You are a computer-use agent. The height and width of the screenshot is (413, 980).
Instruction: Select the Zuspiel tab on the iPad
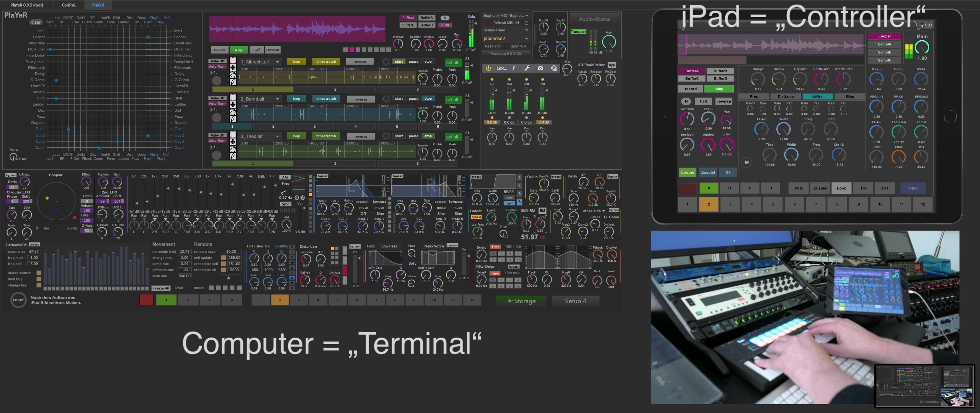[708, 172]
